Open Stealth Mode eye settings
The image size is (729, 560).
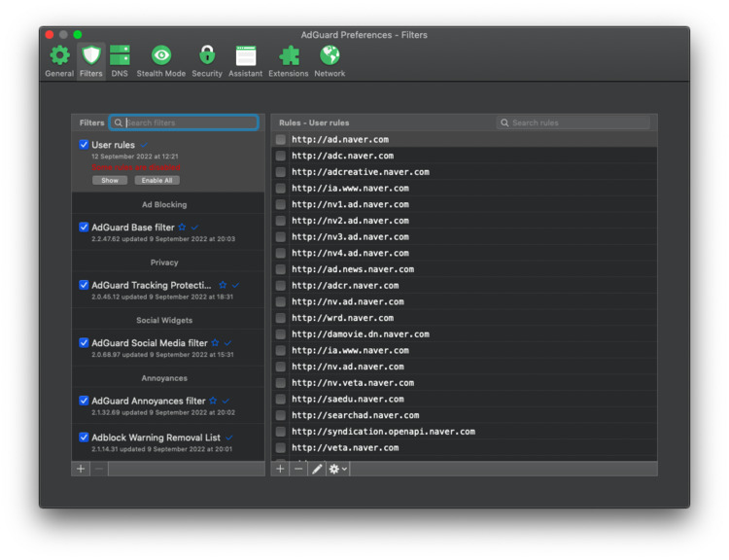[160, 61]
